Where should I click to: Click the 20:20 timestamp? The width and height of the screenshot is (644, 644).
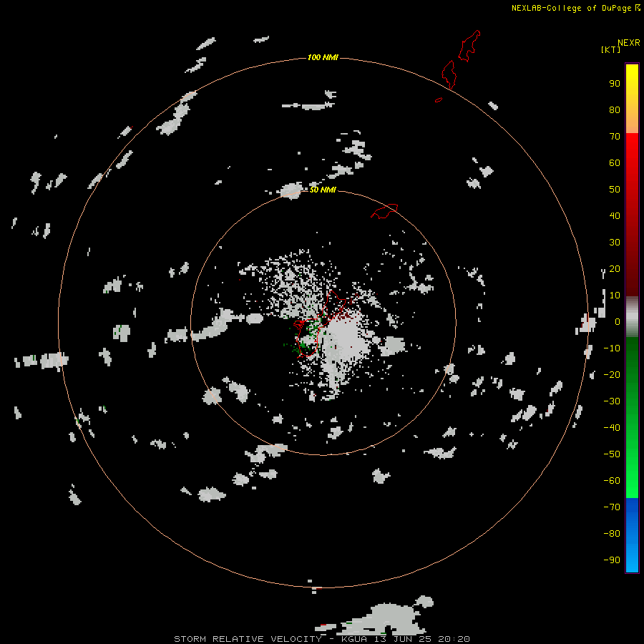pyautogui.click(x=454, y=639)
